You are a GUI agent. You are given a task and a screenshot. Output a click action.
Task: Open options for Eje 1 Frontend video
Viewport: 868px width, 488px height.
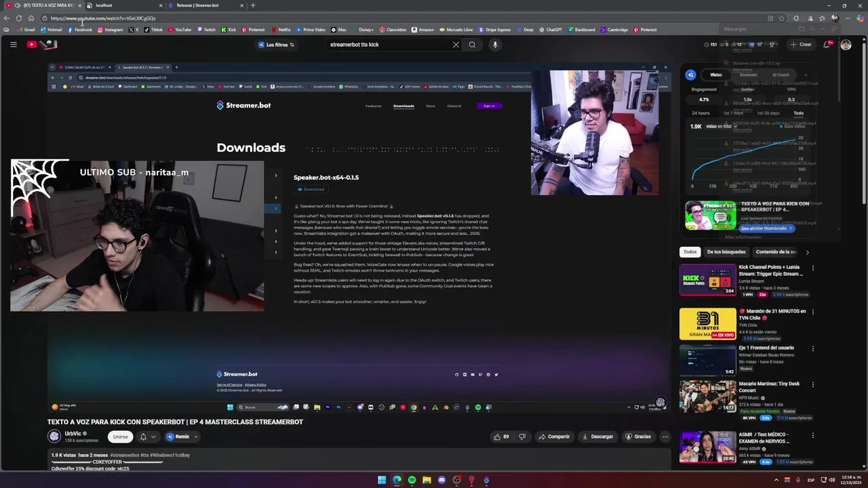click(x=812, y=348)
